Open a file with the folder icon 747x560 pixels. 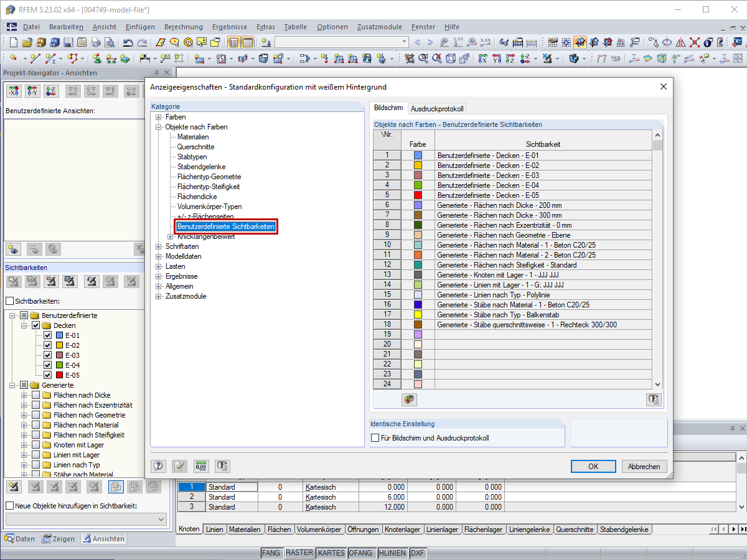coord(27,42)
